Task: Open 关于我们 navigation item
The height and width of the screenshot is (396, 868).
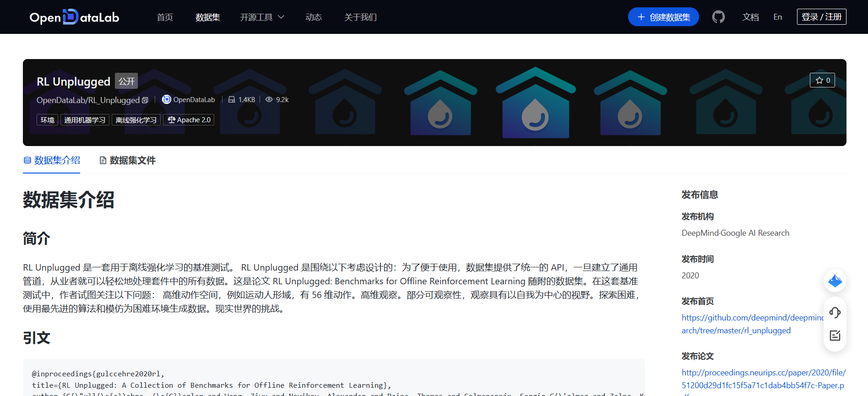Action: tap(360, 17)
